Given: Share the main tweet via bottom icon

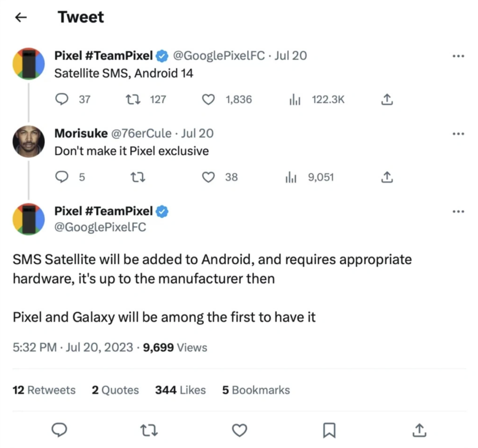Looking at the screenshot, I should [x=419, y=430].
